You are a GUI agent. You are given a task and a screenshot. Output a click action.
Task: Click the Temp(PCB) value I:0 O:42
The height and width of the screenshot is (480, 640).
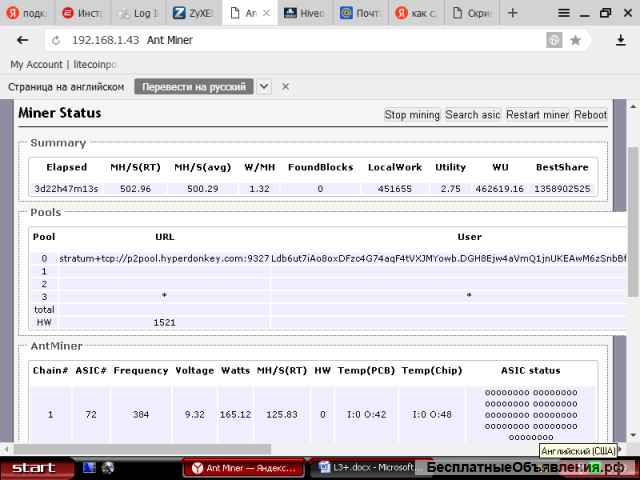[367, 415]
